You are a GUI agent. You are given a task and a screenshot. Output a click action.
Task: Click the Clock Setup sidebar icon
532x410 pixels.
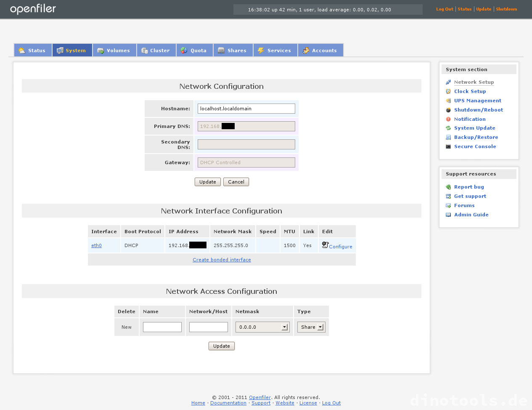[448, 91]
